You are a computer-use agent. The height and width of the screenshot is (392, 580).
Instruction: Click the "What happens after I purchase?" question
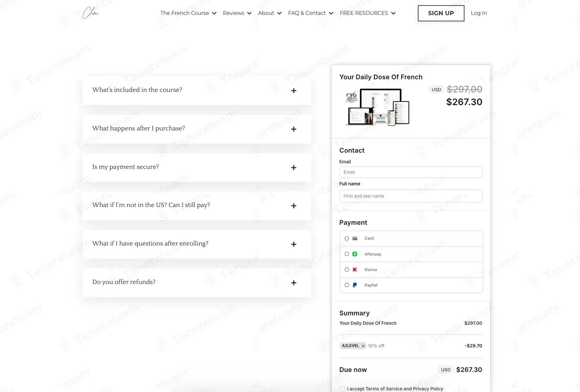[x=139, y=128]
